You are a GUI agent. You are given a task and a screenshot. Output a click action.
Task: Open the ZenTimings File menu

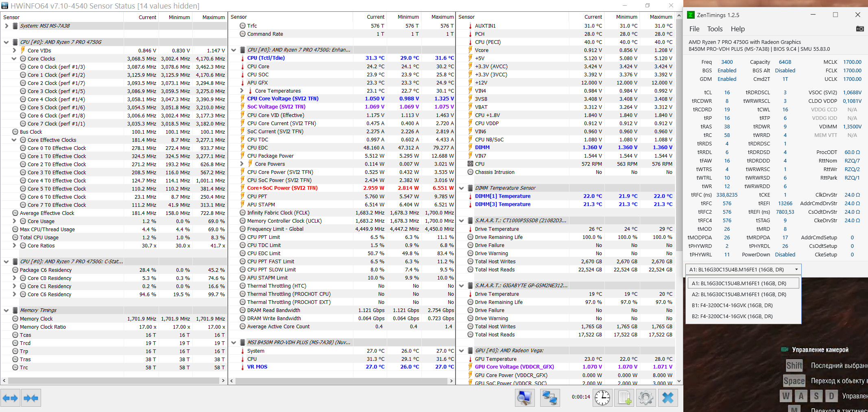click(694, 29)
